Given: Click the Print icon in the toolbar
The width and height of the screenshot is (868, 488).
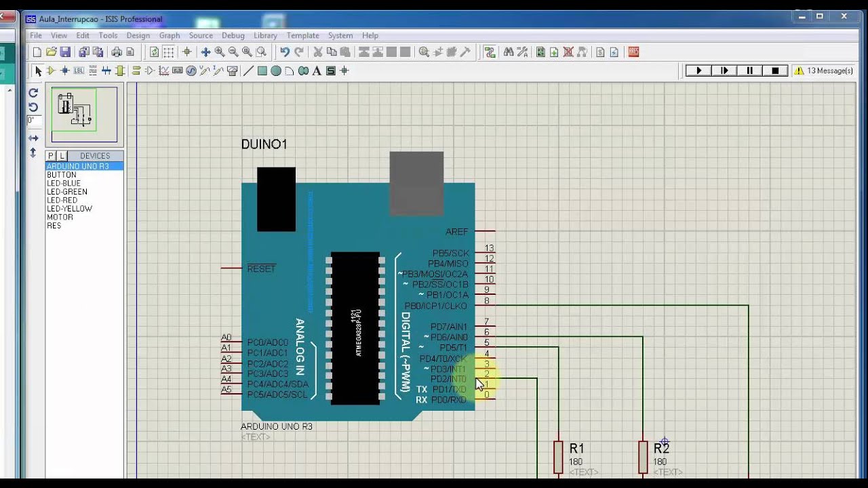Looking at the screenshot, I should click(x=117, y=52).
